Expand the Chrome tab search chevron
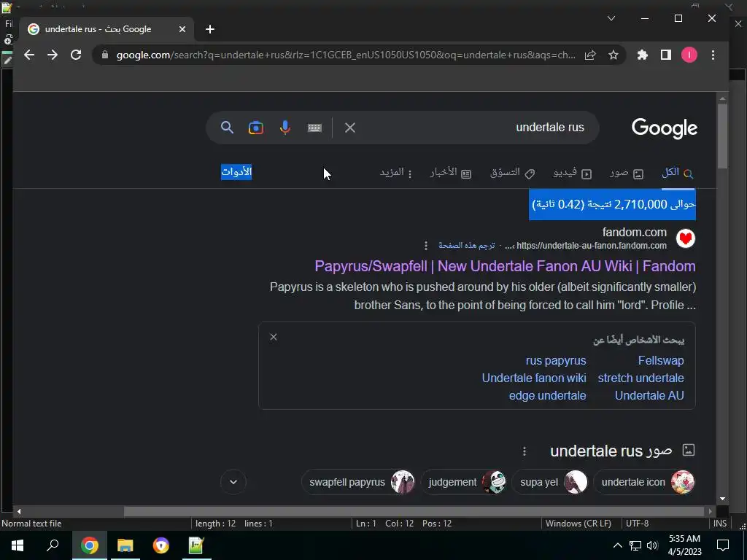This screenshot has width=747, height=560. [x=611, y=18]
